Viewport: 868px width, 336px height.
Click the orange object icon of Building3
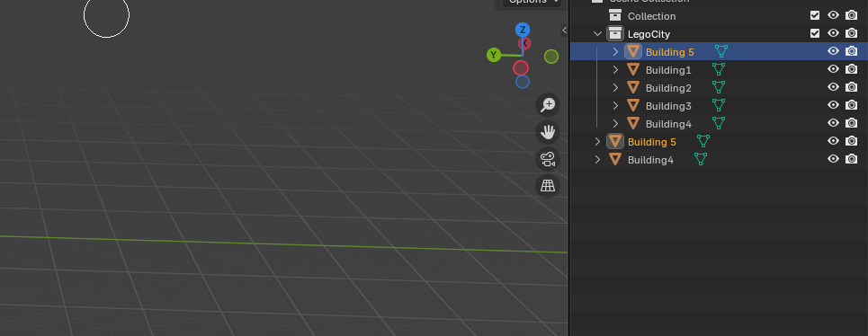pos(633,105)
